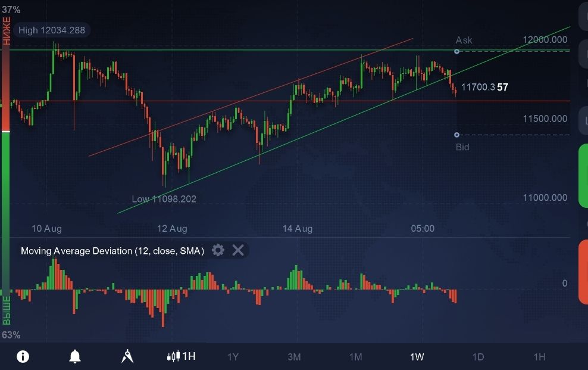Screen dimensions: 588x370
Task: Switch chart range to 1M
Action: point(355,357)
